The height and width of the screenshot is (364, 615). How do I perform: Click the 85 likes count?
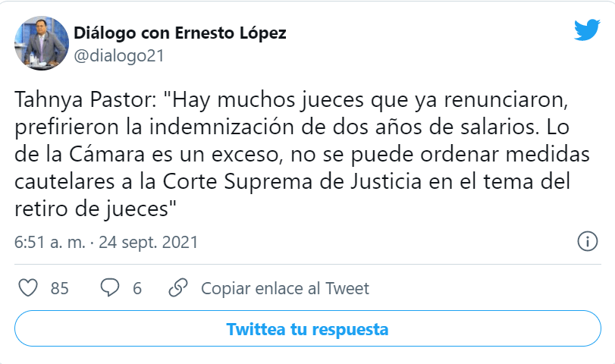point(60,288)
